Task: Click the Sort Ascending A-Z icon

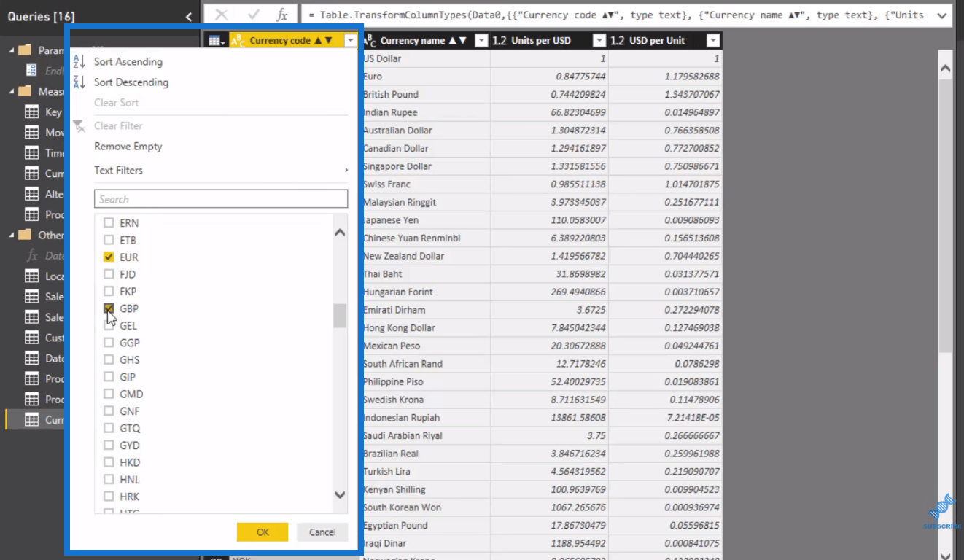Action: click(79, 62)
